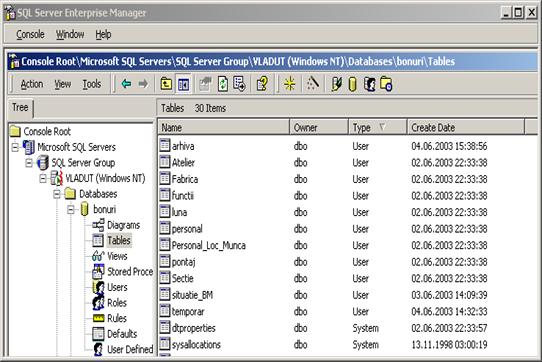Collapse the SQL Server Group node
The image size is (542, 362).
(29, 163)
